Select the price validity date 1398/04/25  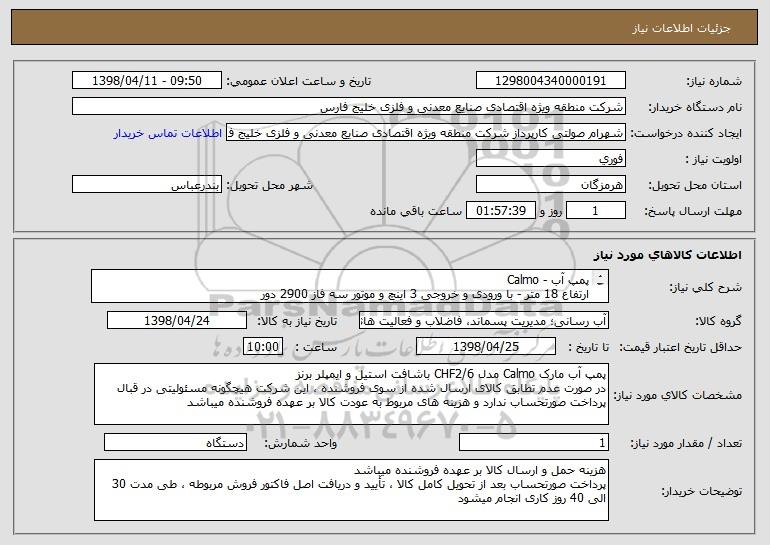pyautogui.click(x=486, y=347)
